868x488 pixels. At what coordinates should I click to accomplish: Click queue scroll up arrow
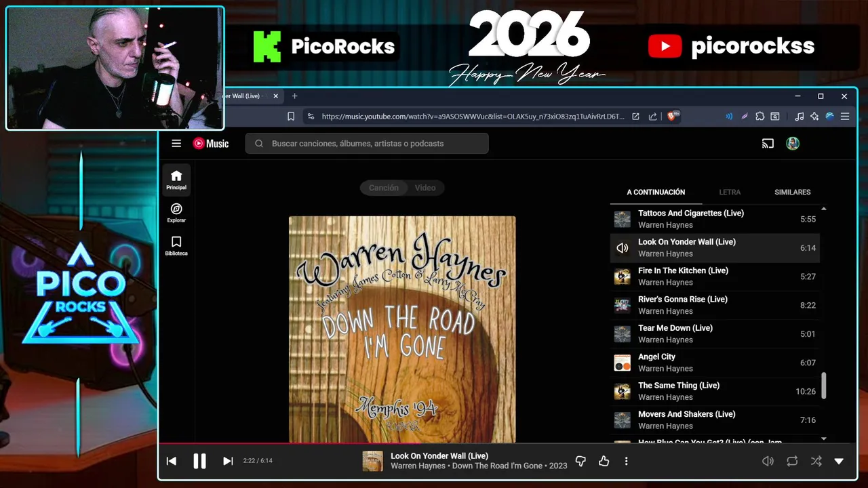(824, 209)
